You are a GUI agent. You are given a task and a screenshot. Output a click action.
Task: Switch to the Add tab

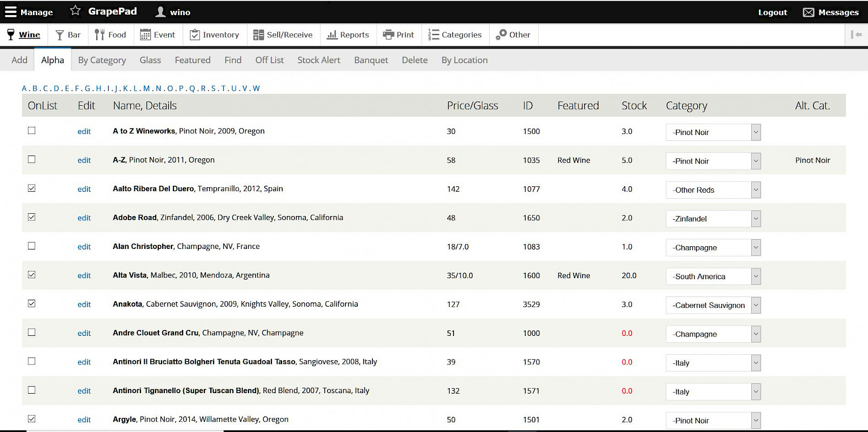coord(19,60)
